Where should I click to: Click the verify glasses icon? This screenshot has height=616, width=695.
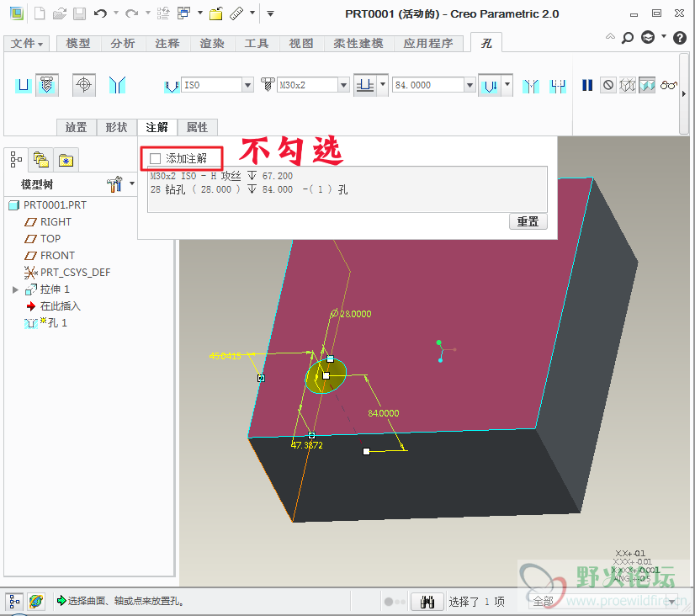pos(668,85)
